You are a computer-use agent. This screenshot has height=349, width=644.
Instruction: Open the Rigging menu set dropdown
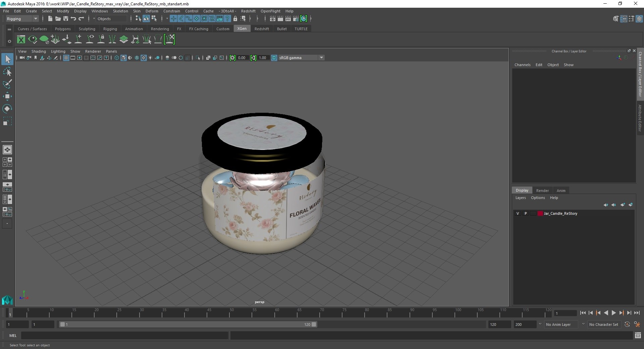click(x=22, y=19)
